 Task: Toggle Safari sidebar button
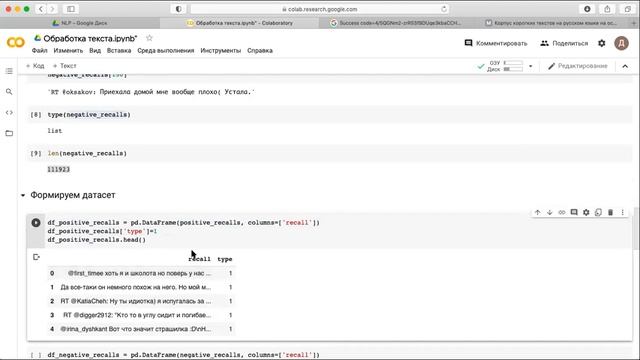(x=71, y=9)
